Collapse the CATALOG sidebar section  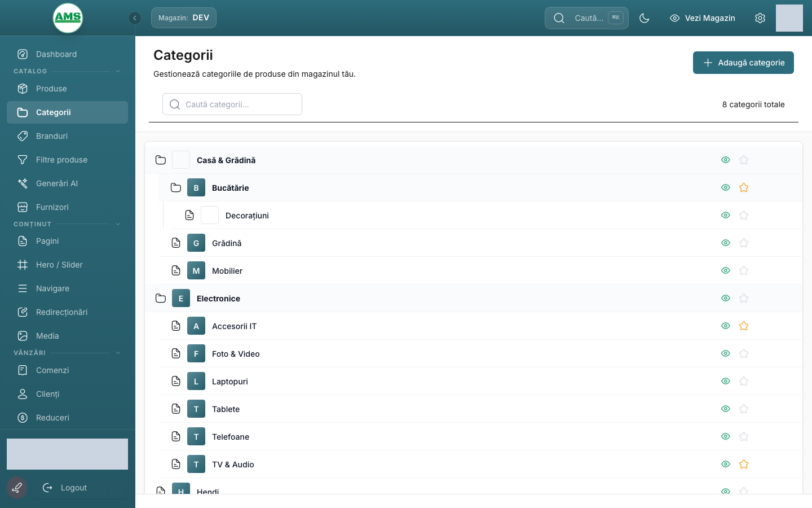pos(118,71)
